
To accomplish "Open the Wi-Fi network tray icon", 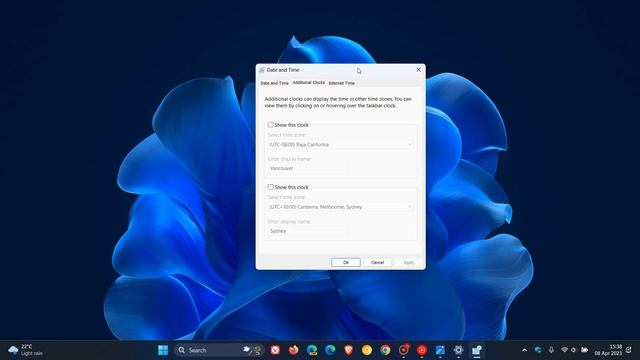I will point(564,350).
